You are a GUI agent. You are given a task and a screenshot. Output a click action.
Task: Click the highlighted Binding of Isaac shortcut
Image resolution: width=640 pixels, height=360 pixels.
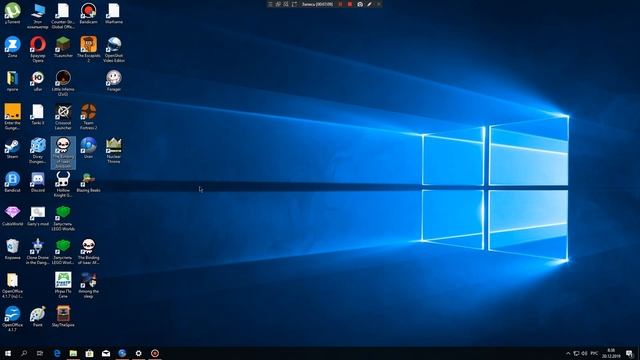click(x=63, y=153)
